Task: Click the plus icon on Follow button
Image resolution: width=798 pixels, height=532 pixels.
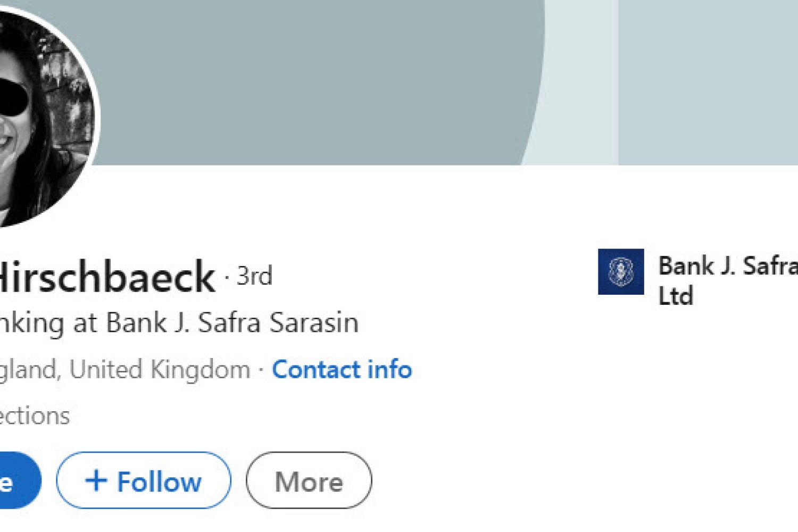Action: tap(96, 480)
